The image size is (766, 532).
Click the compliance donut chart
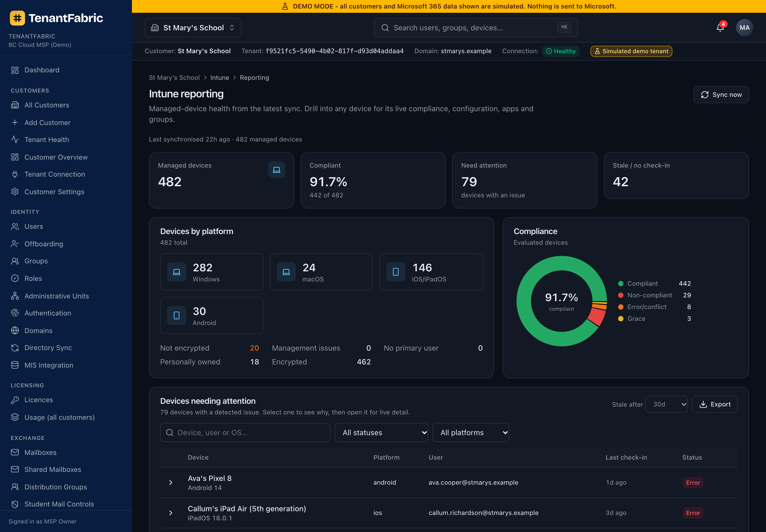(562, 301)
